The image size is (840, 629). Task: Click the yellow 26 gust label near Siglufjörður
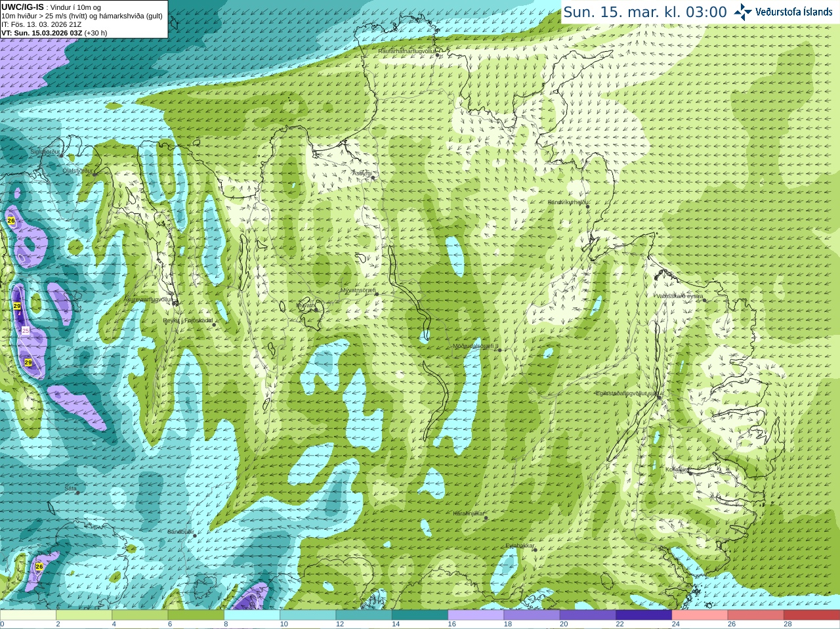[11, 221]
